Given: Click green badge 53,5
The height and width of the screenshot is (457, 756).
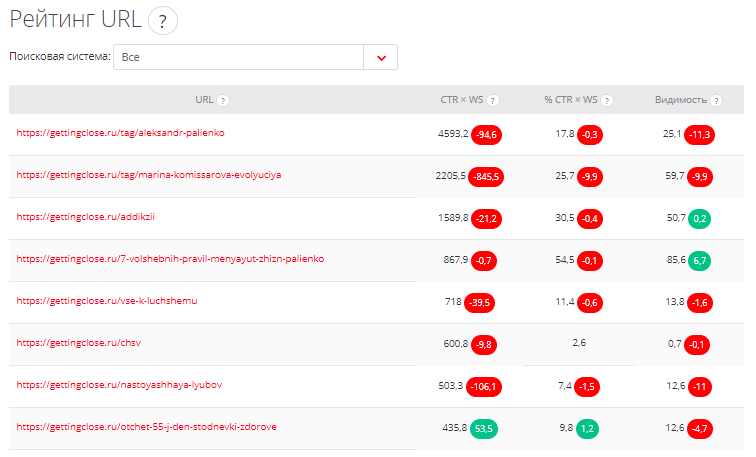Looking at the screenshot, I should coord(484,429).
